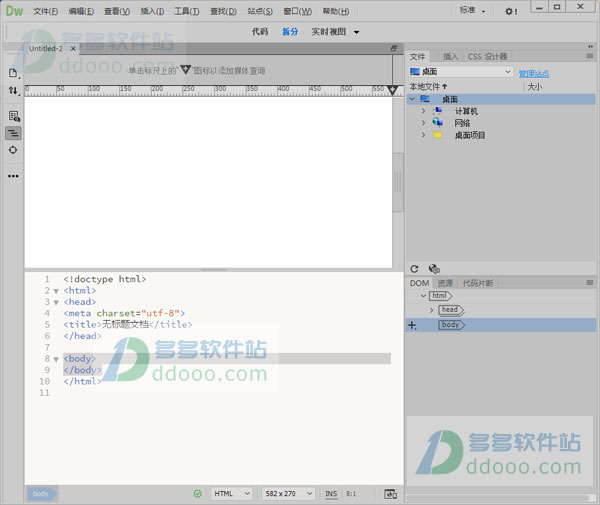
Task: Expand the 计算机 tree node
Action: (x=423, y=111)
